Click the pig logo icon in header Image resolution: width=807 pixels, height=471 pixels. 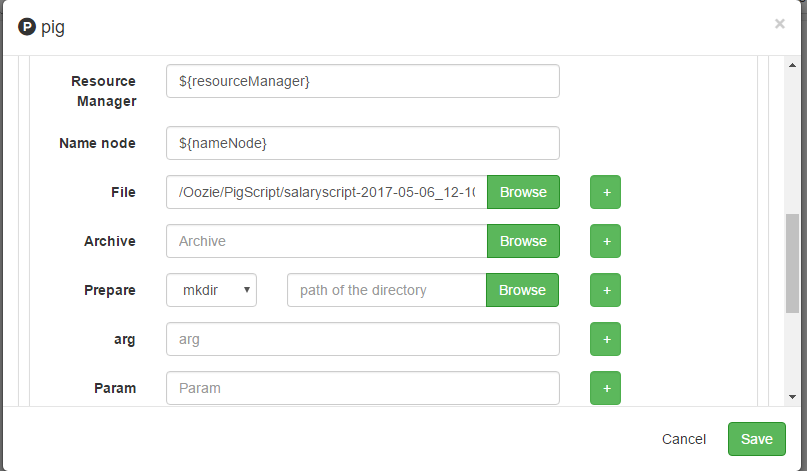tap(27, 25)
